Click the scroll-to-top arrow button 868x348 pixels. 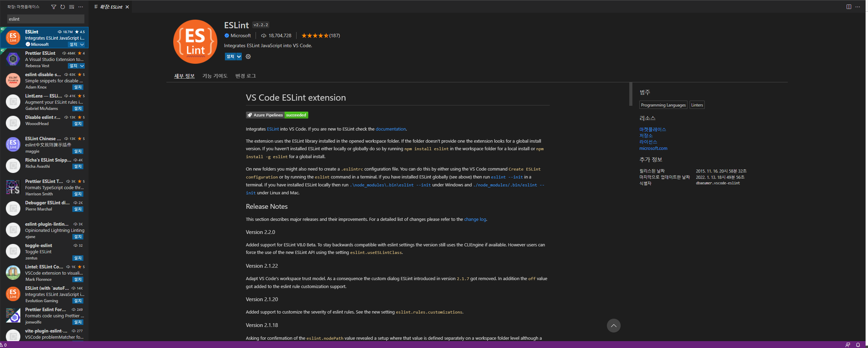(x=613, y=326)
